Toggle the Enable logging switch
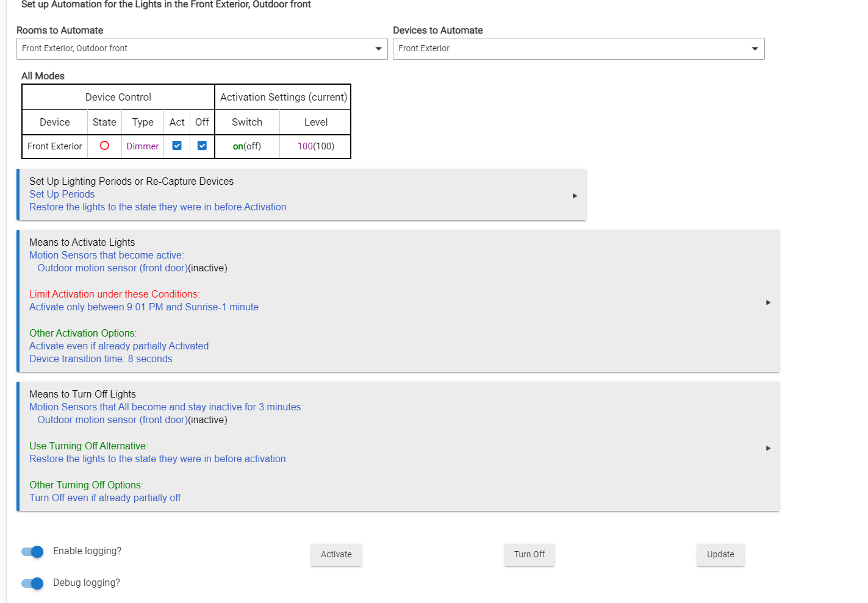Viewport: 868px width, 603px height. [x=32, y=552]
